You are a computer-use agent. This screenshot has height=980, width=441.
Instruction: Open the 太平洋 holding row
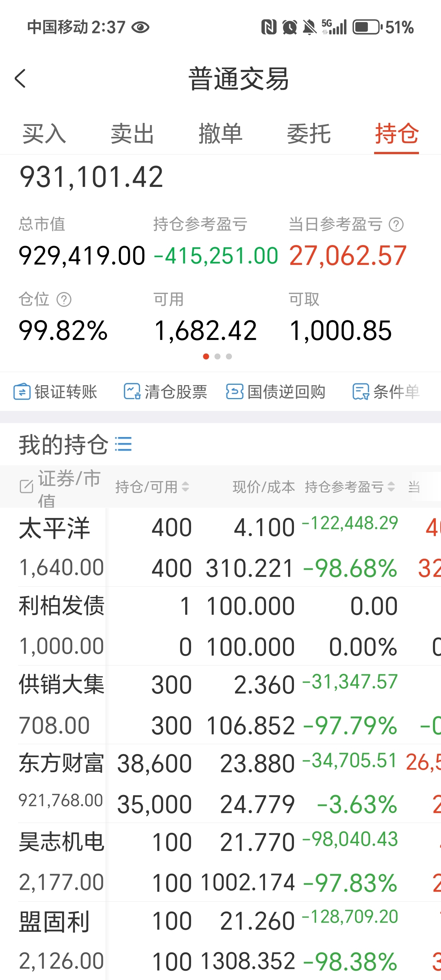click(220, 547)
